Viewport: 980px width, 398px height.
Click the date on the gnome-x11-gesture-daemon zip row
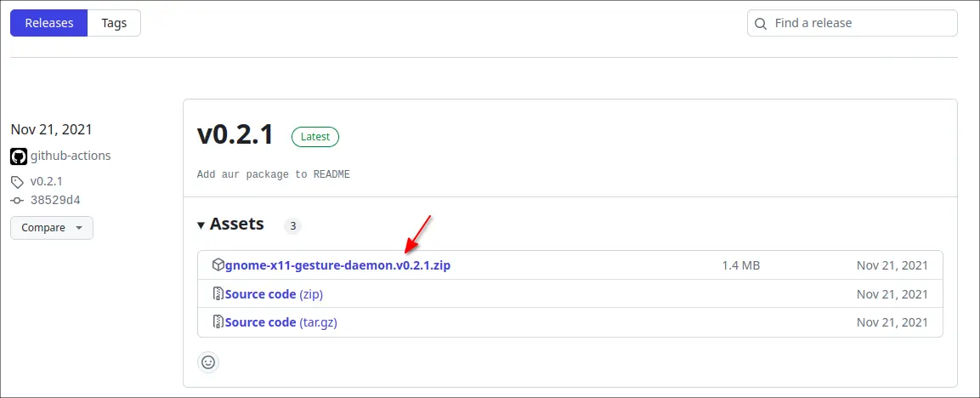[x=892, y=265]
